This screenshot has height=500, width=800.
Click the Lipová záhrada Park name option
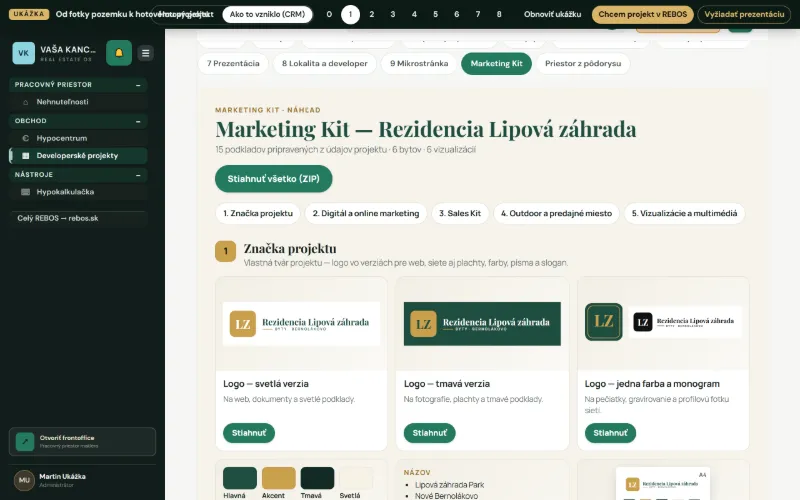tap(449, 485)
